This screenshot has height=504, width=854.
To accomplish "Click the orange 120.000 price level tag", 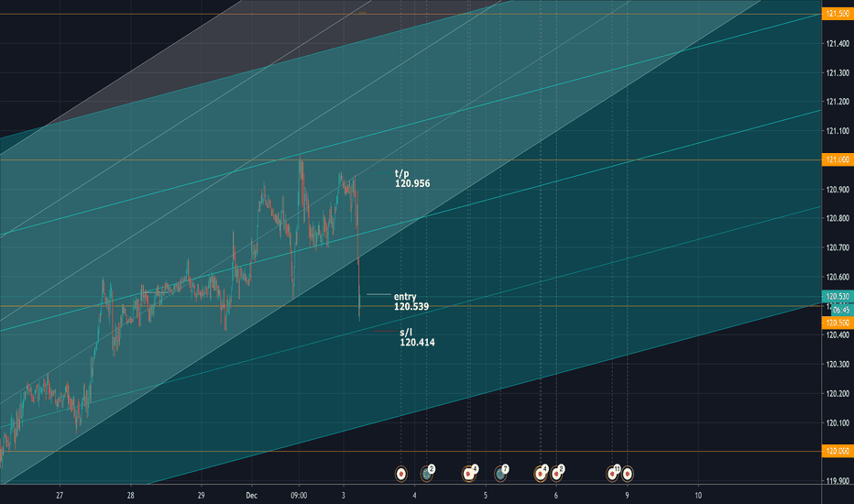I will pyautogui.click(x=837, y=452).
